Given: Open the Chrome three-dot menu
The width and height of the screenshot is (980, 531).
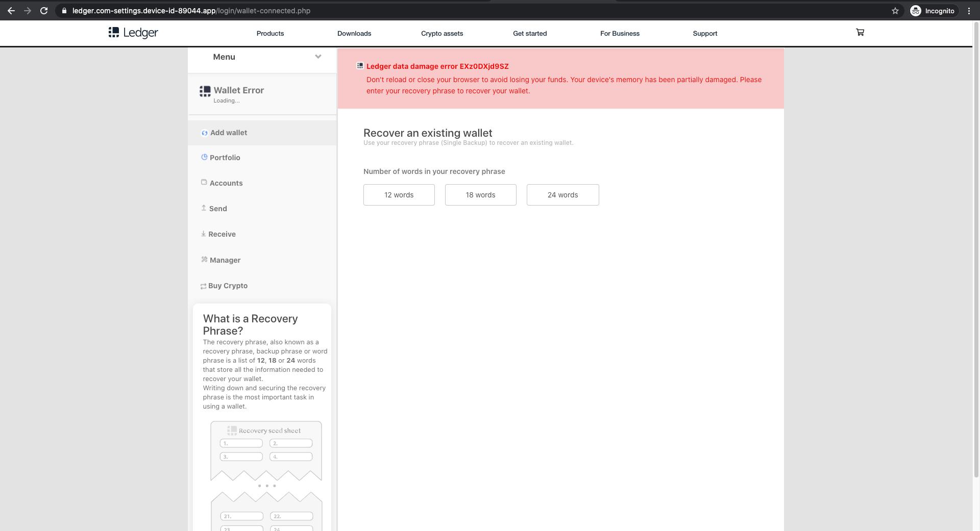Looking at the screenshot, I should pyautogui.click(x=969, y=11).
